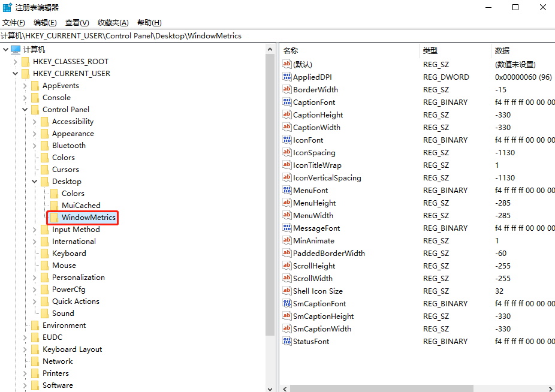Open the 收藏夹(A) menu

(x=113, y=23)
